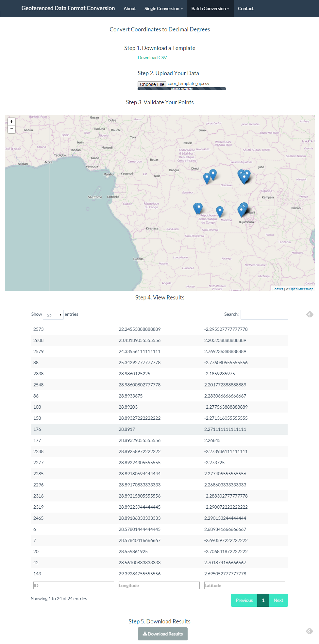
Task: Click longitude value 28.89170833333333
Action: point(140,485)
